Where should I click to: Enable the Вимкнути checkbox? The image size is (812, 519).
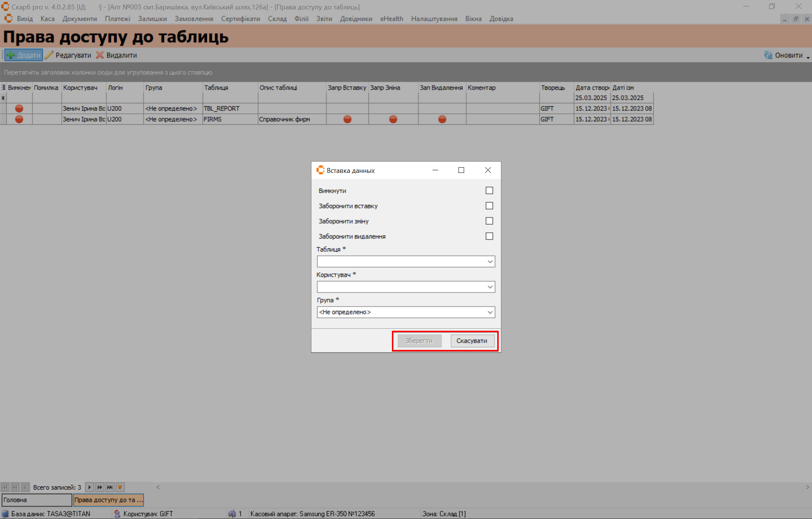(489, 191)
